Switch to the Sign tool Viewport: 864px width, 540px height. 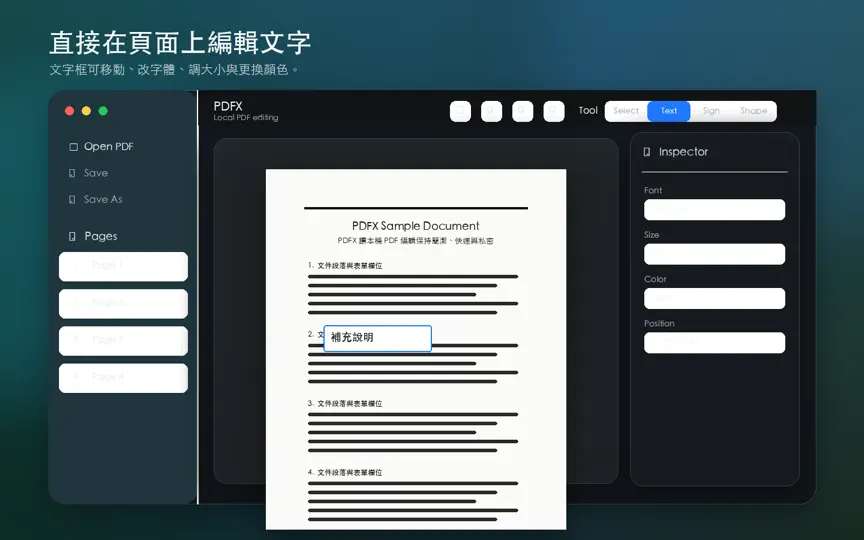711,111
